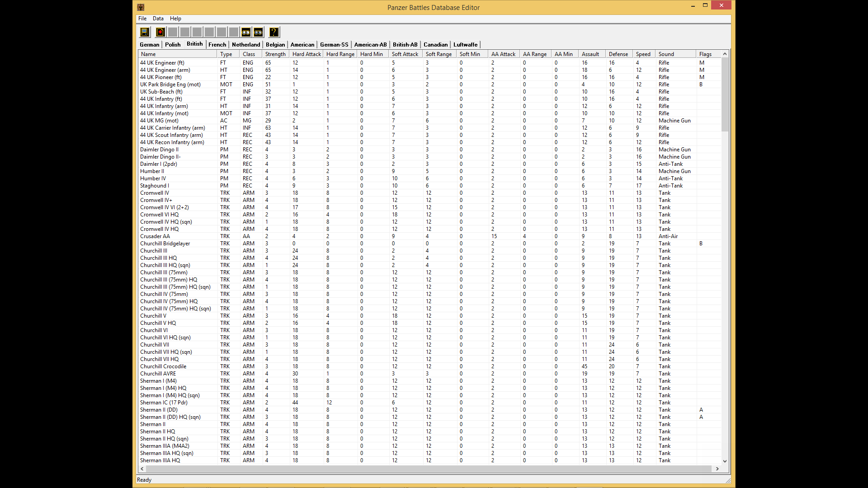Viewport: 868px width, 488px height.
Task: Click the application icon in the title bar
Action: [x=141, y=7]
